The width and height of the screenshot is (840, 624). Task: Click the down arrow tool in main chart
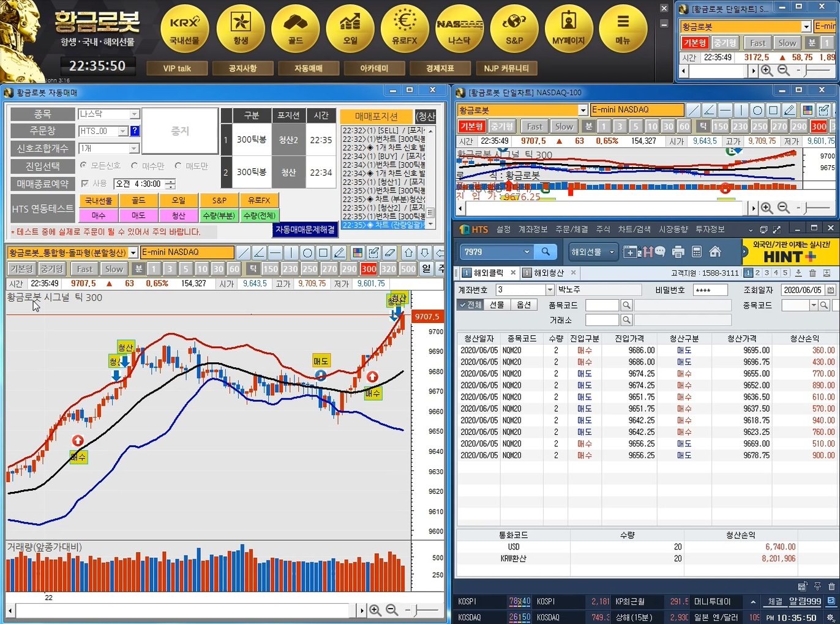pyautogui.click(x=424, y=253)
